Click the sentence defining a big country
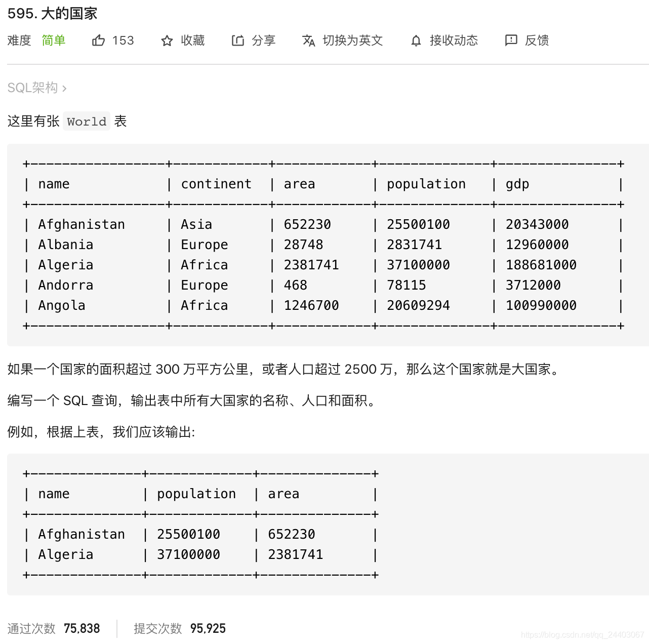This screenshot has height=644, width=649. coord(284,369)
